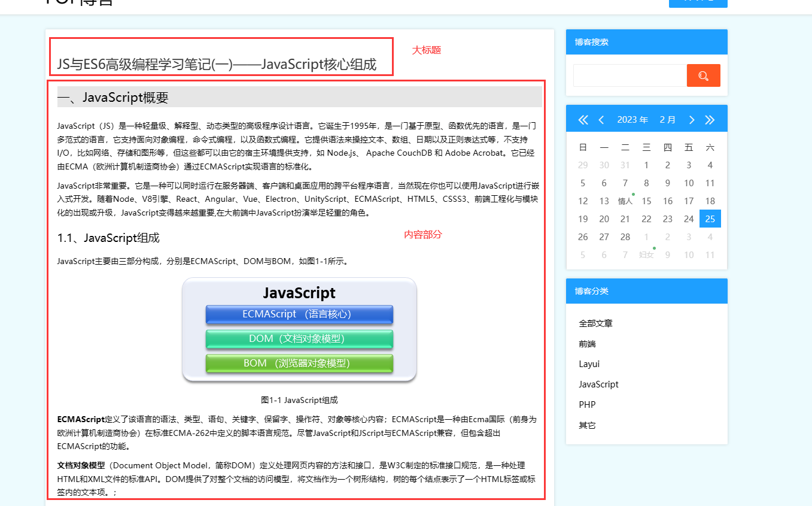Choose the 情人 holiday date in calendar

point(625,201)
